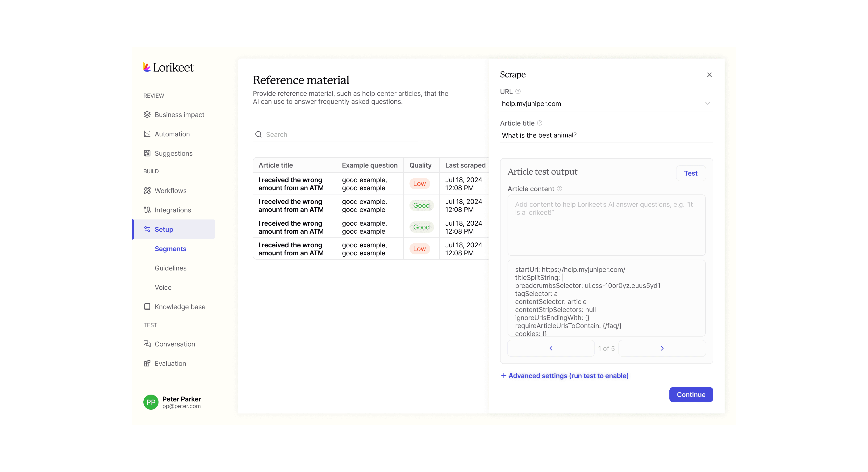Open fourth article row title
The image size is (868, 472).
pos(291,249)
